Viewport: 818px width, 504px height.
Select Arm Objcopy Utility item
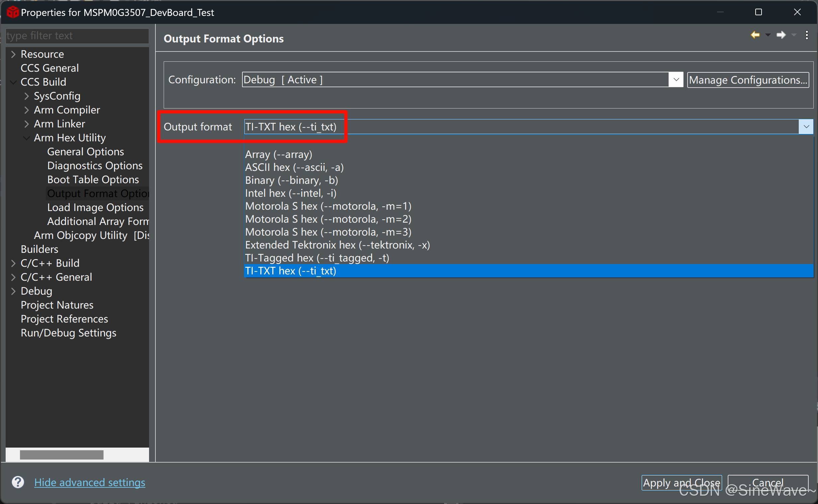91,235
